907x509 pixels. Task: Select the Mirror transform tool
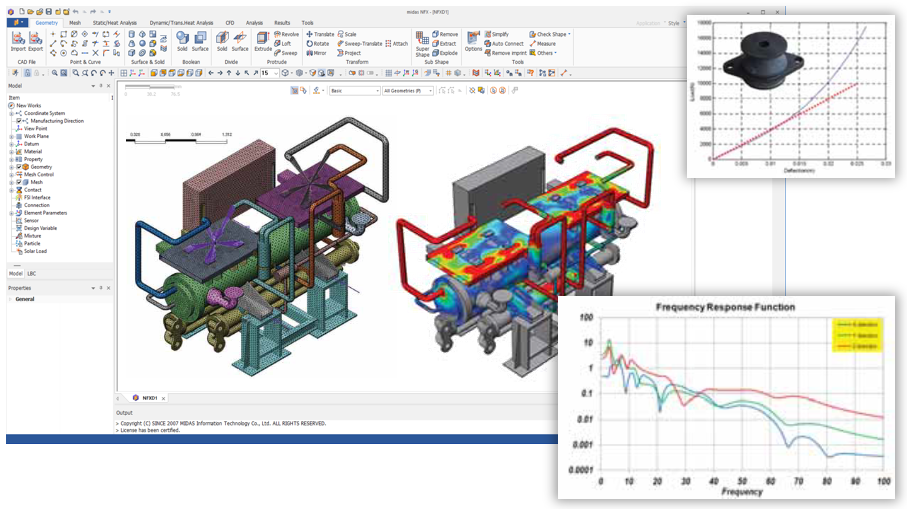coord(316,53)
